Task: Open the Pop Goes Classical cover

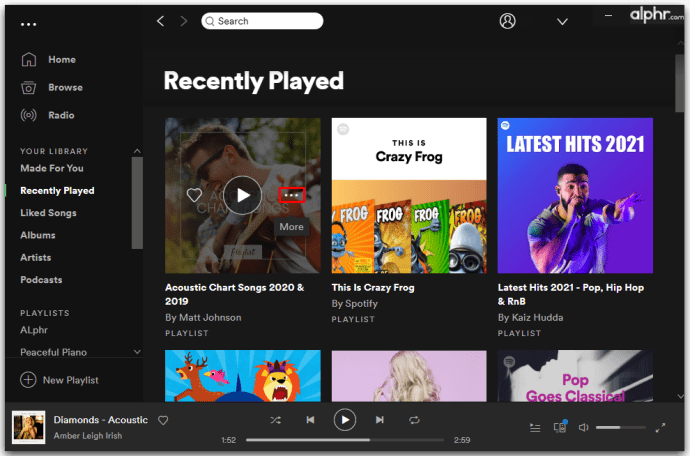Action: 575,376
